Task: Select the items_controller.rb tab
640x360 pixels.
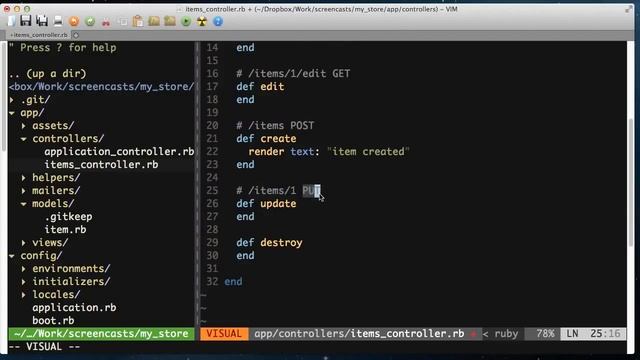Action: tap(39, 35)
